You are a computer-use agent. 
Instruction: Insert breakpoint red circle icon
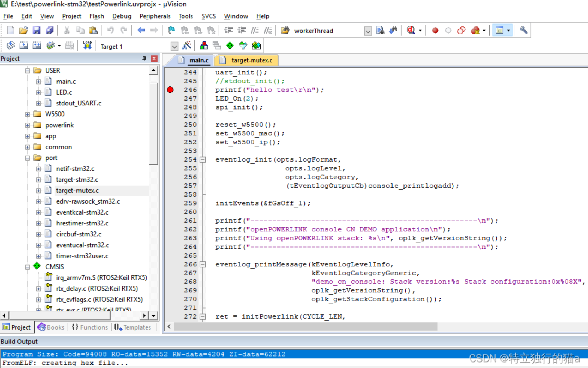[x=435, y=30]
